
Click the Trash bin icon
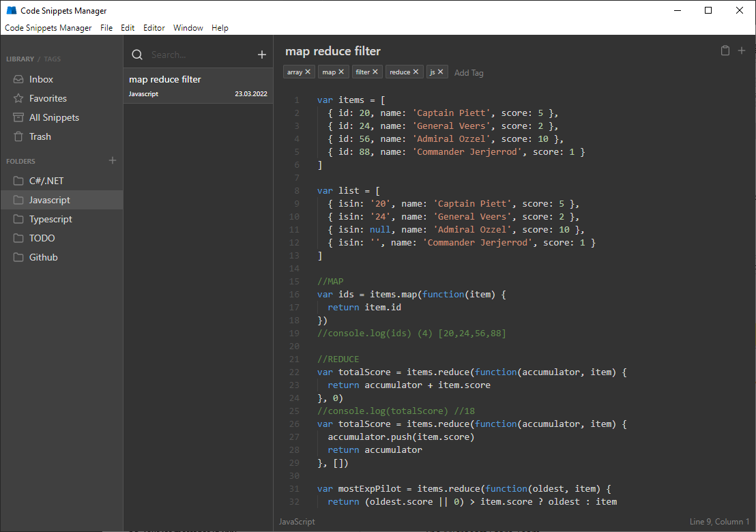(18, 137)
